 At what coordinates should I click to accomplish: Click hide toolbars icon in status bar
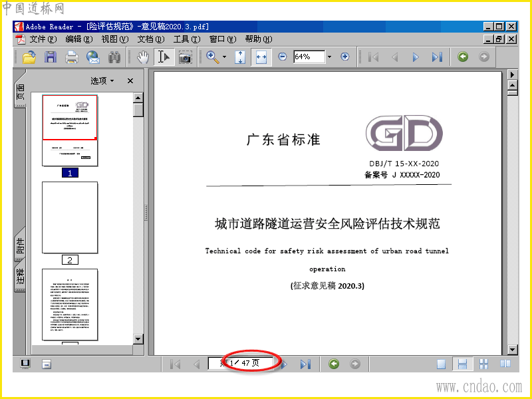click(47, 364)
